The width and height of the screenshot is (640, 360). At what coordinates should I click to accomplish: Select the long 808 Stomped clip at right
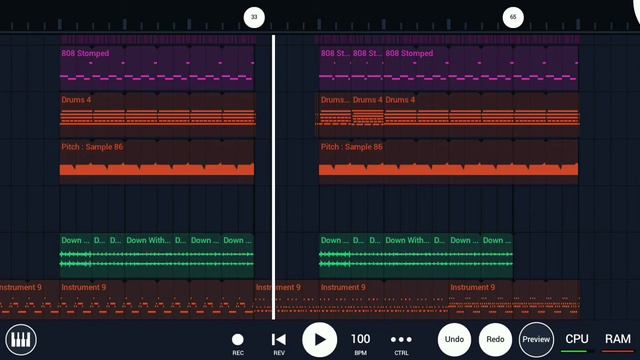(481, 68)
